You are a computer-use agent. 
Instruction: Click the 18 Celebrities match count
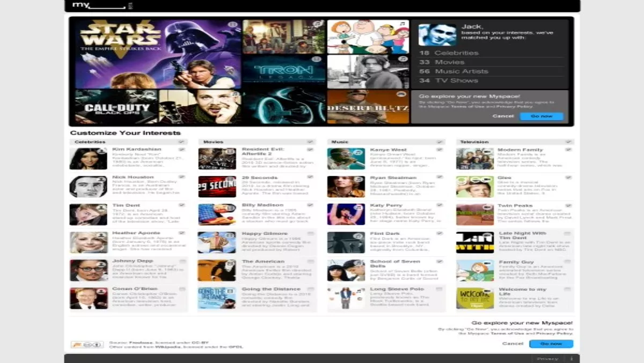(449, 53)
